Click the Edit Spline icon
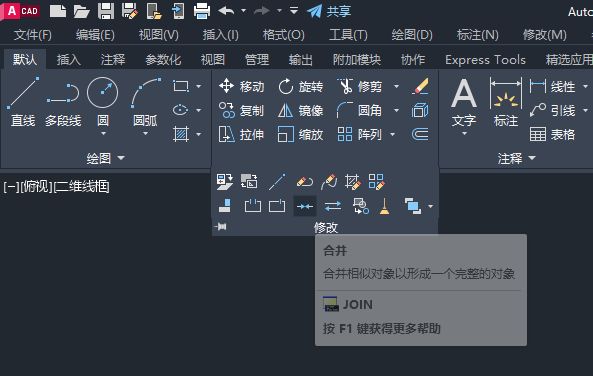 [x=329, y=182]
